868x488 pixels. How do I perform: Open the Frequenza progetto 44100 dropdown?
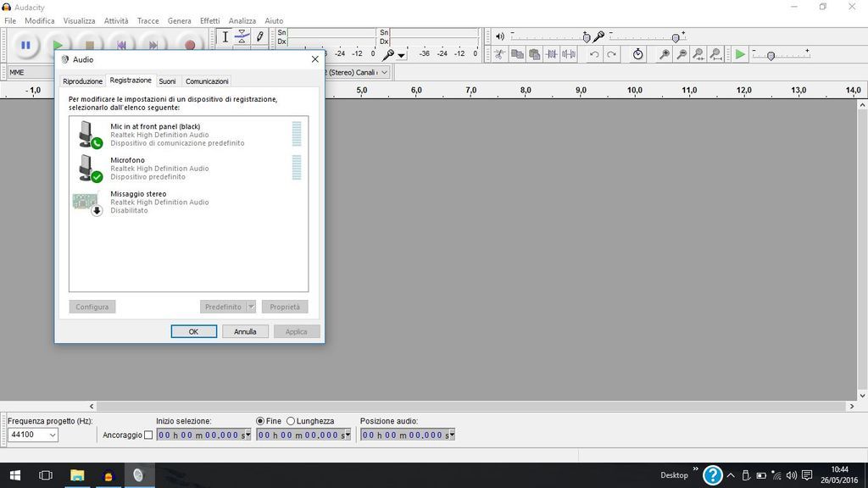[52, 435]
